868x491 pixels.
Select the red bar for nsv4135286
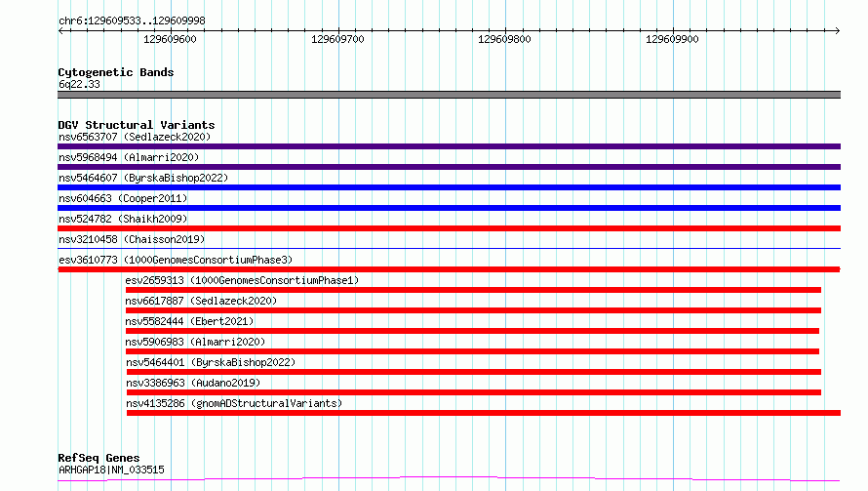(x=484, y=413)
